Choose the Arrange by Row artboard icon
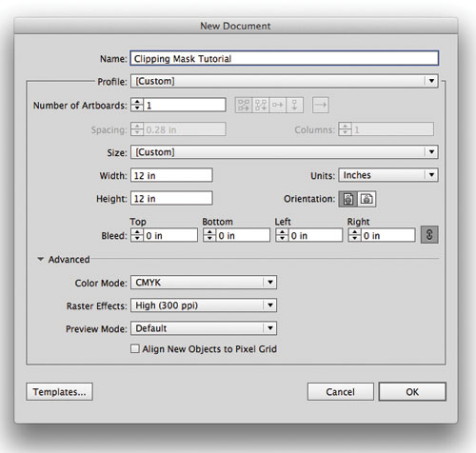Screen dimensions: 476x453 (278, 105)
